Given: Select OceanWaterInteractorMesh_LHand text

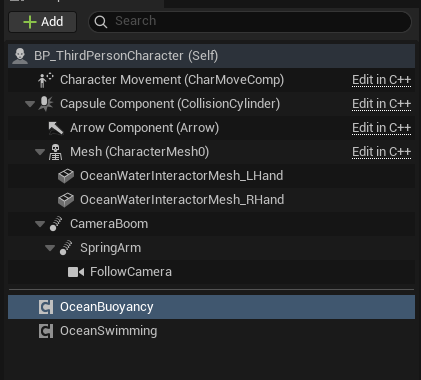Looking at the screenshot, I should coord(182,176).
